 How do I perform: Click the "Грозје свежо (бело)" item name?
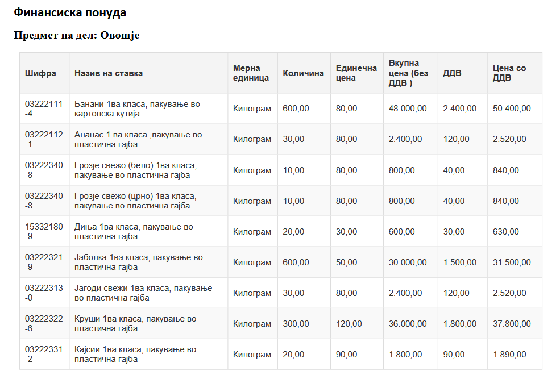(135, 170)
